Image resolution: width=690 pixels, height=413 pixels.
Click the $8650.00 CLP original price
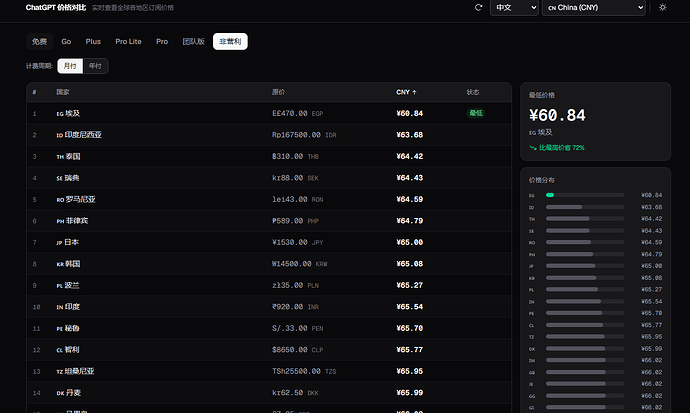(297, 350)
